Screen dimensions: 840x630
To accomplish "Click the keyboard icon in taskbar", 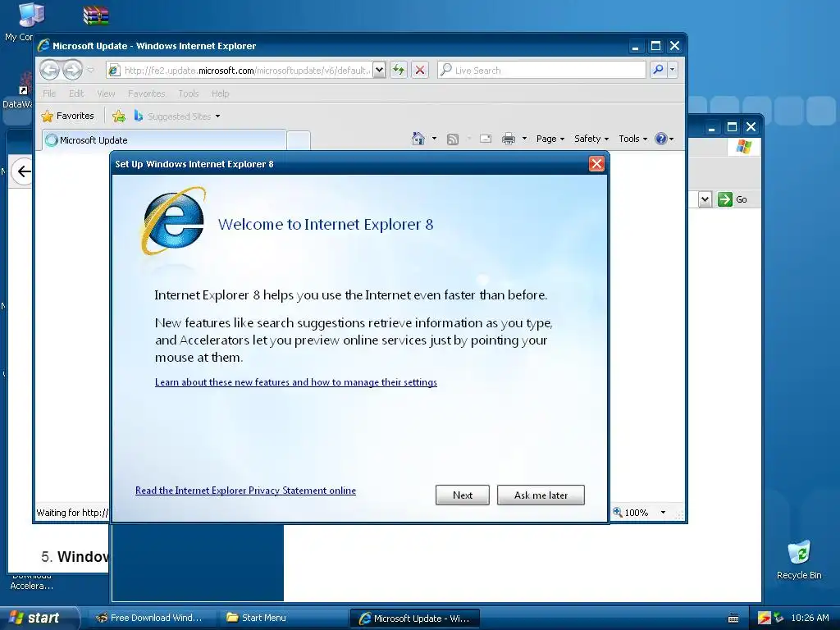I will pos(733,619).
